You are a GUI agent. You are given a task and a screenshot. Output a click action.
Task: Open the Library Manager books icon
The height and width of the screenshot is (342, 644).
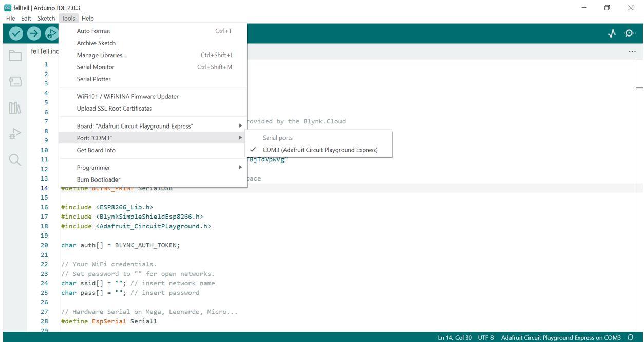point(15,108)
